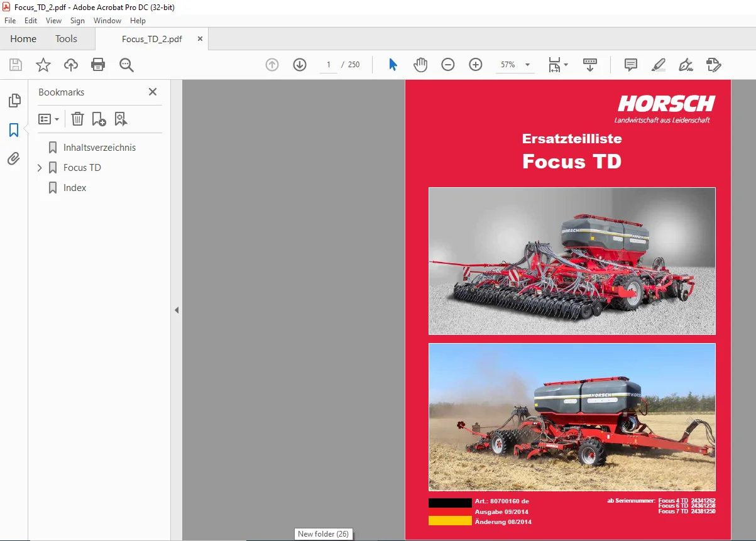Expand the Focus TD bookmark
Viewport: 756px width, 541px height.
pyautogui.click(x=40, y=168)
